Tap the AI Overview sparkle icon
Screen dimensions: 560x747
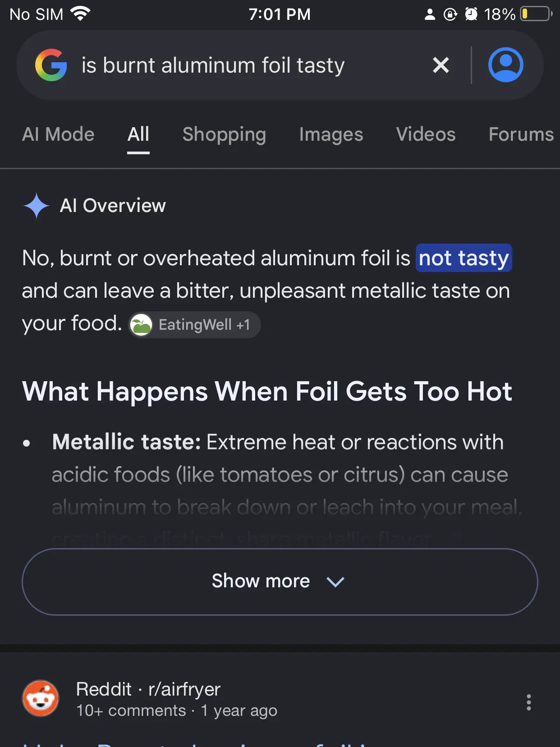tap(36, 206)
